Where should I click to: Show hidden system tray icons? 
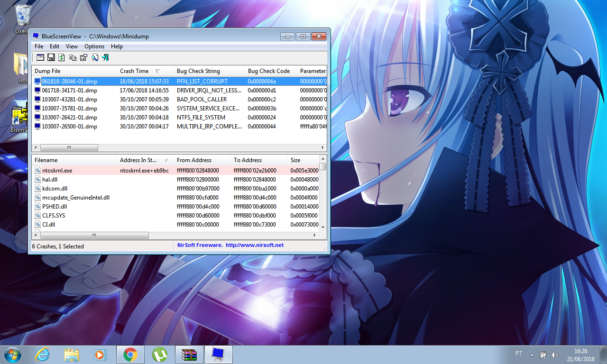(x=532, y=355)
